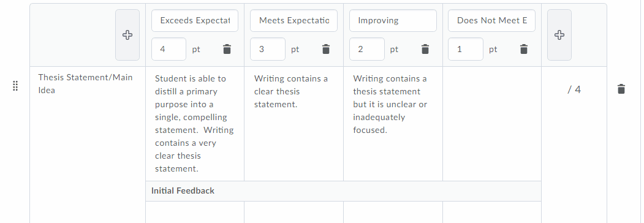
Task: Edit the Does Not Meet level name field
Action: [491, 21]
